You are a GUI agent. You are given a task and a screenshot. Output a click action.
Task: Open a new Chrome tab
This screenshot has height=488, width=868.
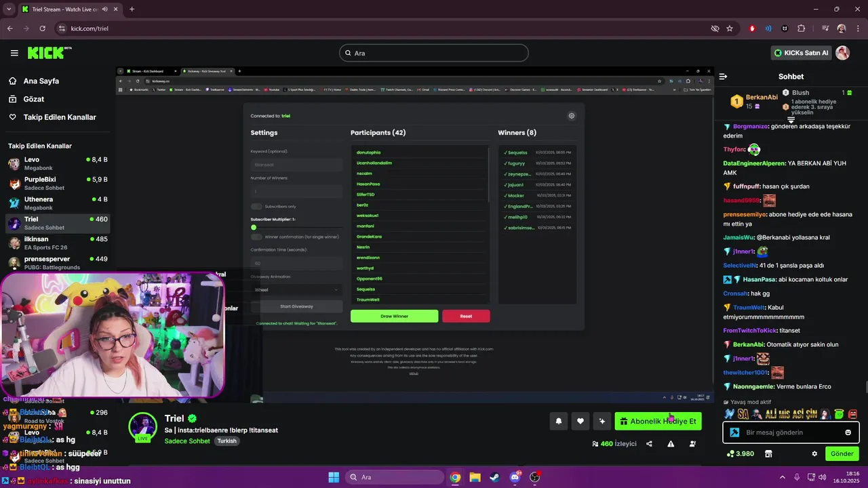tap(132, 9)
